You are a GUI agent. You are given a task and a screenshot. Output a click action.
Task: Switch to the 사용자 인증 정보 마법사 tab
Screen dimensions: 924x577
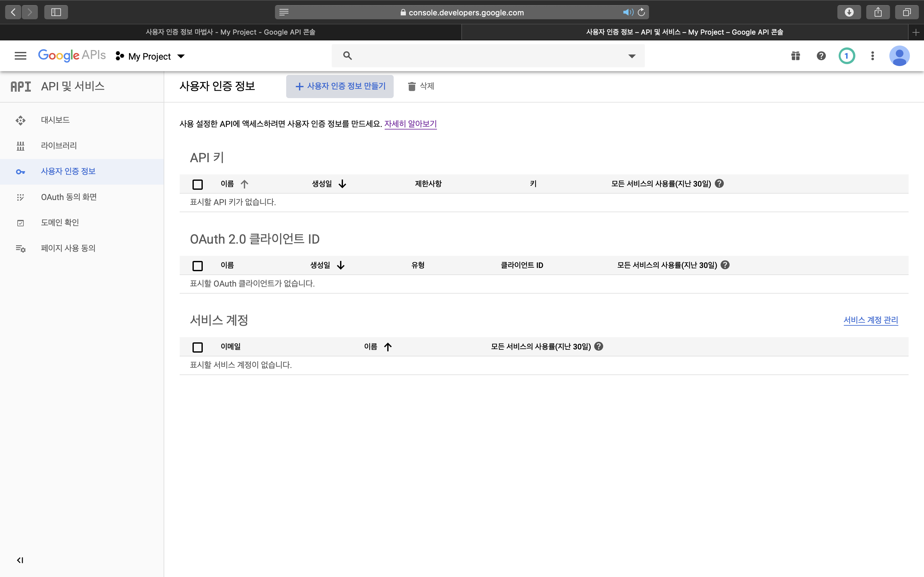(230, 32)
